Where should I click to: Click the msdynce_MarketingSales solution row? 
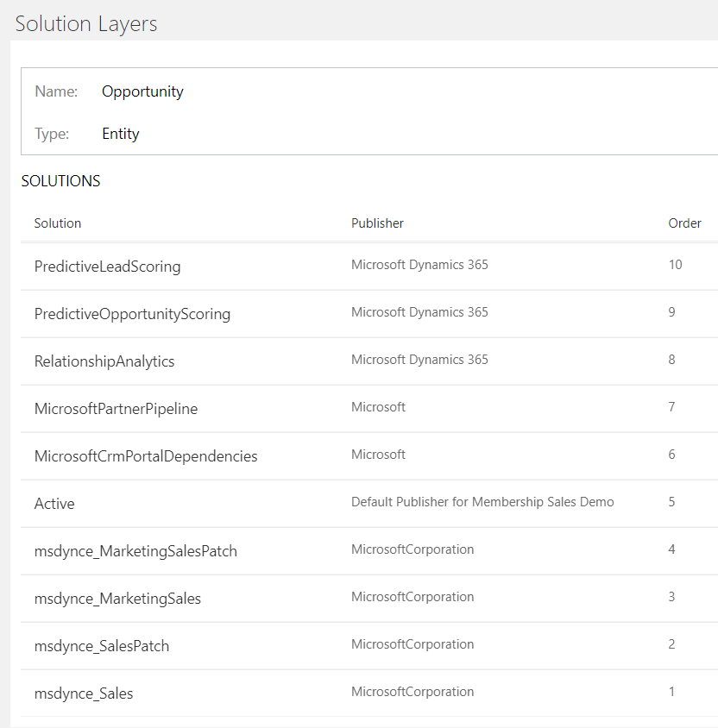tap(117, 599)
